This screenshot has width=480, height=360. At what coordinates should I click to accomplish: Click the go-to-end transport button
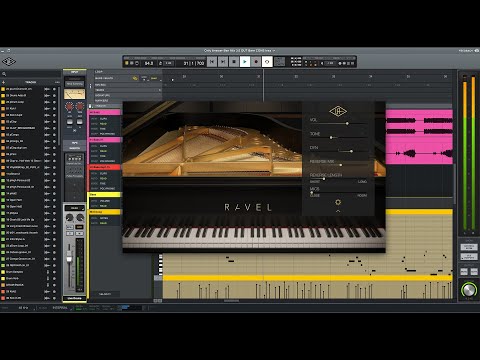[x=223, y=62]
